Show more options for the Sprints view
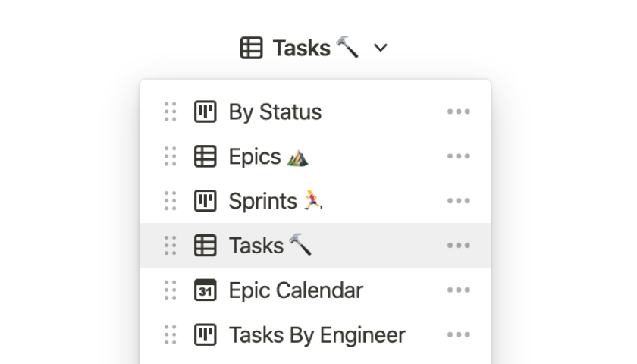This screenshot has height=364, width=637. [458, 201]
